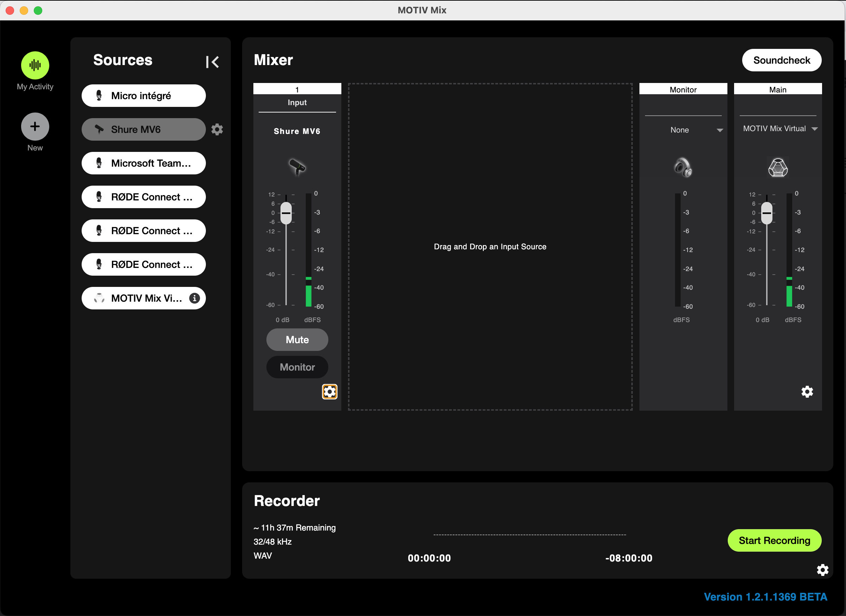Open channel 1 settings gear icon
The height and width of the screenshot is (616, 846).
pyautogui.click(x=329, y=392)
